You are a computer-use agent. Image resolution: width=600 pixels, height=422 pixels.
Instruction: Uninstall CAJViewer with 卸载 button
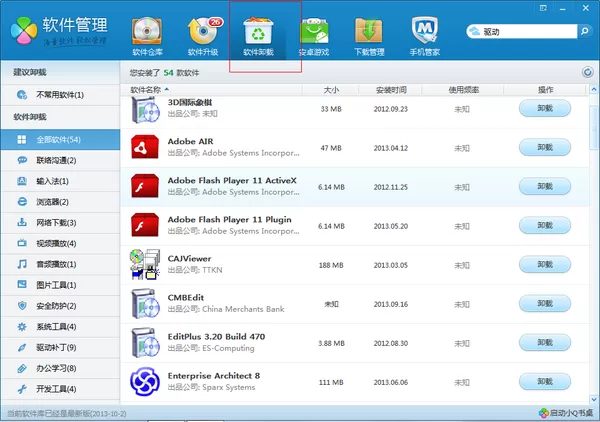545,264
